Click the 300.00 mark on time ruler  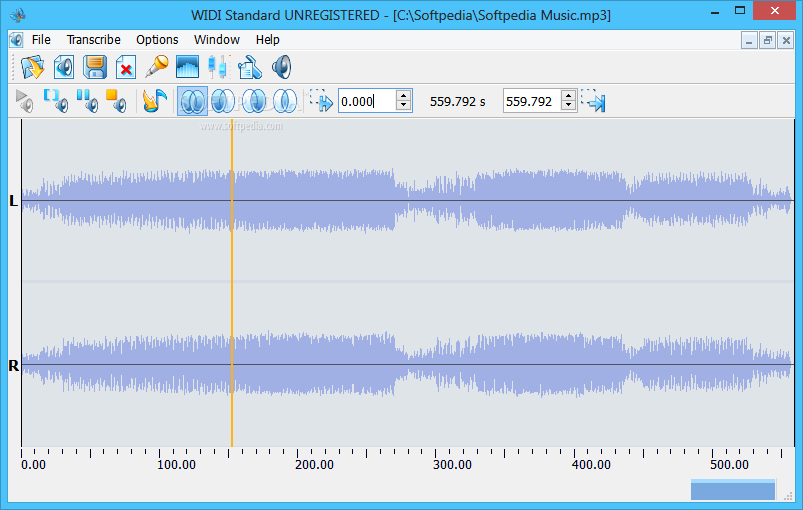point(452,464)
